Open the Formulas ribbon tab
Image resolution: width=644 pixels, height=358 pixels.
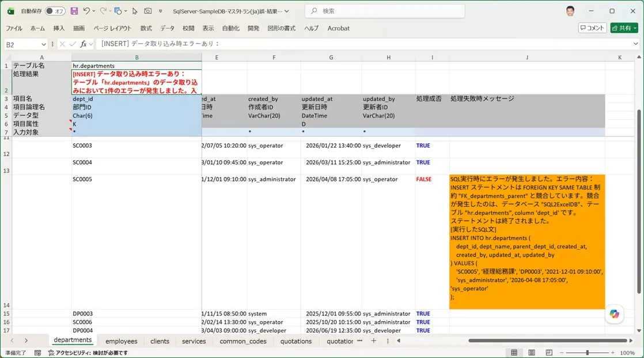point(146,28)
